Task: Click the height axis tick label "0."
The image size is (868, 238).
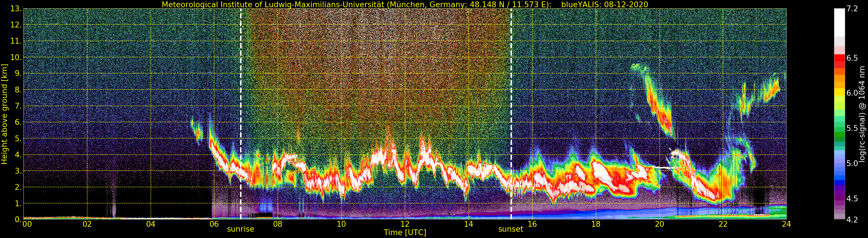Action: 18,219
